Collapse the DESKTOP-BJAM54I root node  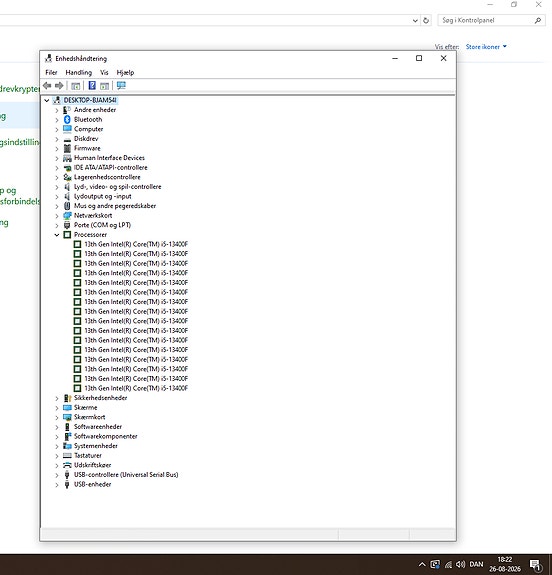(47, 100)
